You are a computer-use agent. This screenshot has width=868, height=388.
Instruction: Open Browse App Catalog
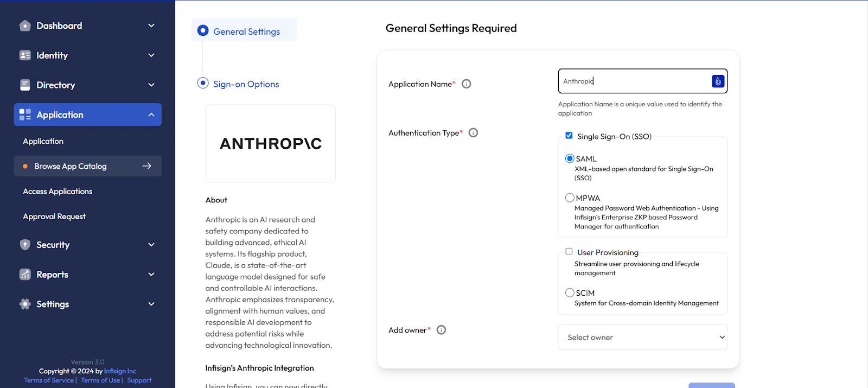click(87, 166)
